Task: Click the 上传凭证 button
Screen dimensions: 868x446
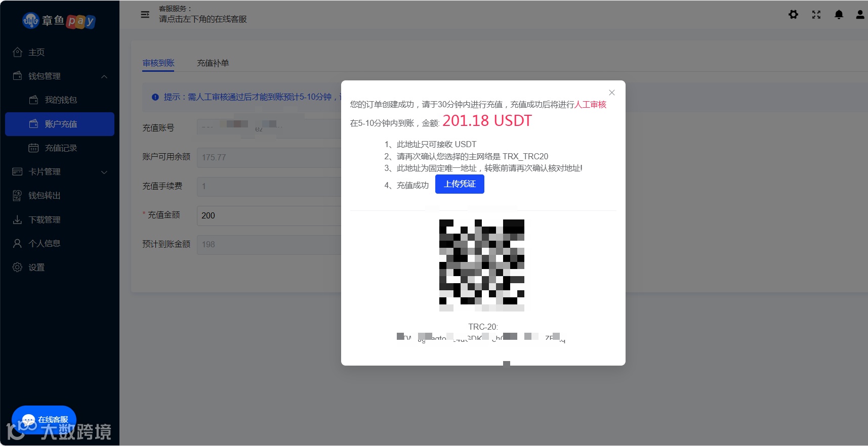Action: pos(460,184)
